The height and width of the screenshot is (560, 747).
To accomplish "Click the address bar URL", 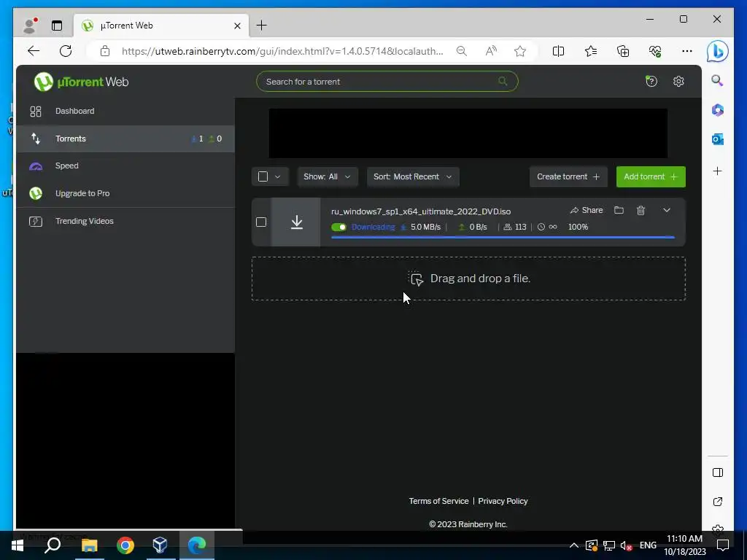I will [x=282, y=51].
